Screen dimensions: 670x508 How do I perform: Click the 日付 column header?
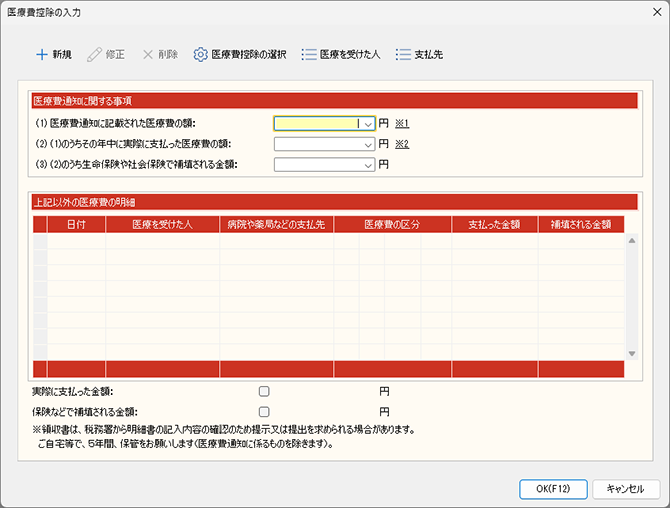(76, 224)
